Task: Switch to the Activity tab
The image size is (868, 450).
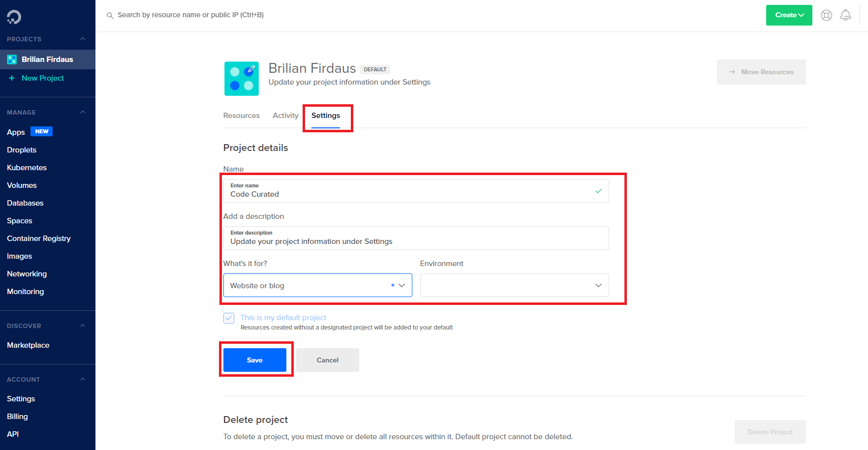Action: (x=285, y=116)
